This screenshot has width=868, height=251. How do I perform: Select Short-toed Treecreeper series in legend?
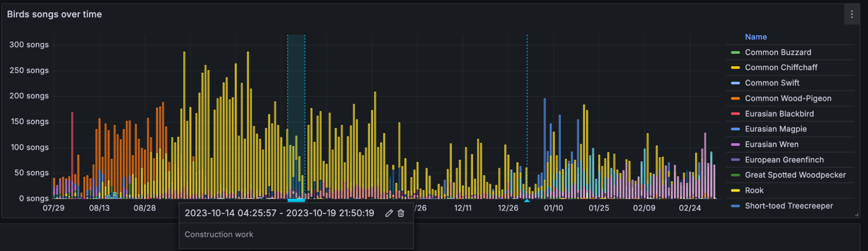[789, 206]
